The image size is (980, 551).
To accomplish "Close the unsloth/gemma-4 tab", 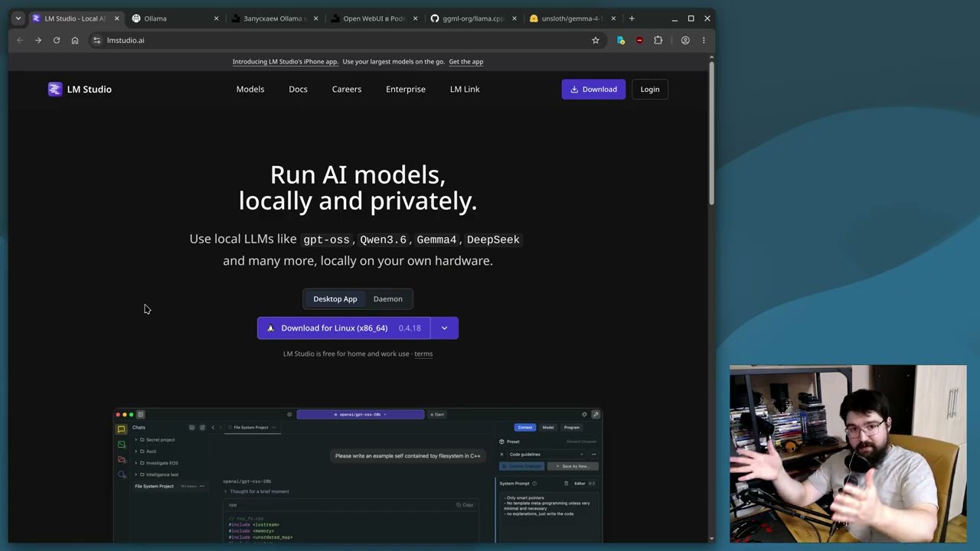I will point(613,18).
